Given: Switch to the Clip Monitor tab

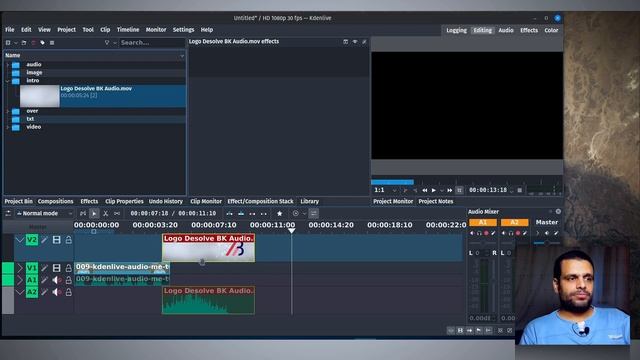Looking at the screenshot, I should [x=206, y=201].
